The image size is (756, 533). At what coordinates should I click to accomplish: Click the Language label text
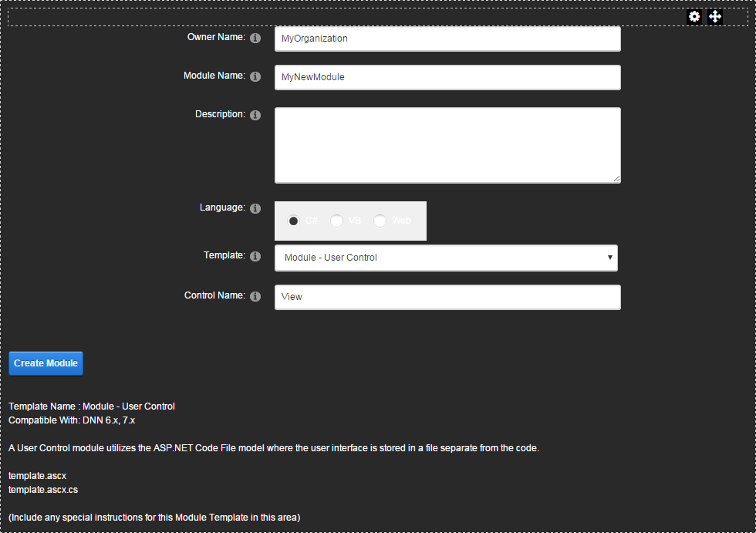pyautogui.click(x=222, y=207)
